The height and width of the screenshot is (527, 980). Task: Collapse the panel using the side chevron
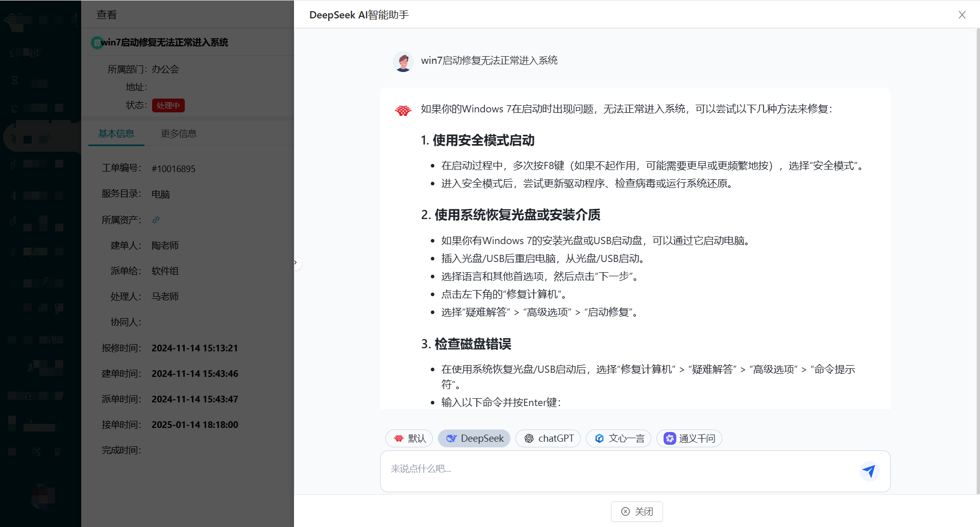pyautogui.click(x=296, y=262)
